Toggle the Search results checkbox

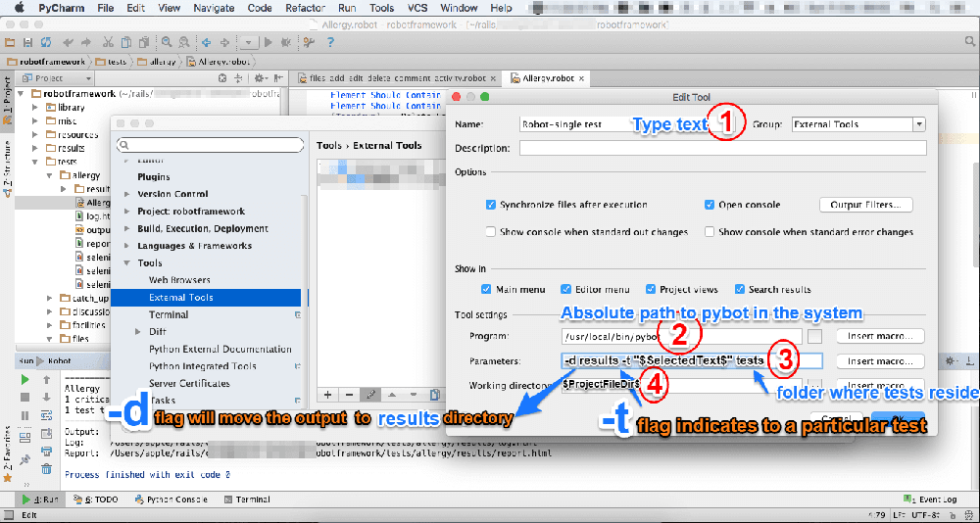740,289
